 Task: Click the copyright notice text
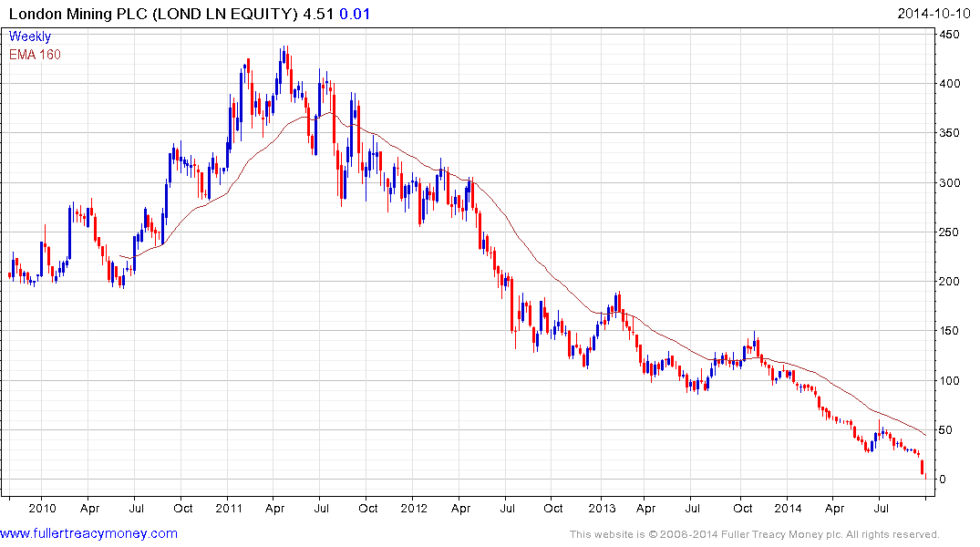point(754,534)
